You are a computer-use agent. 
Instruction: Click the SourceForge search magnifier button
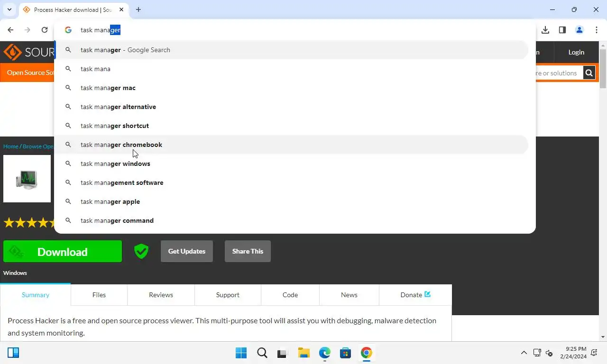[589, 73]
